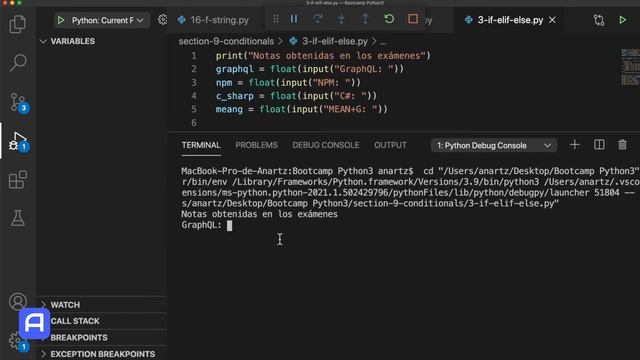The height and width of the screenshot is (360, 640).
Task: Split the terminal panel
Action: [x=599, y=145]
